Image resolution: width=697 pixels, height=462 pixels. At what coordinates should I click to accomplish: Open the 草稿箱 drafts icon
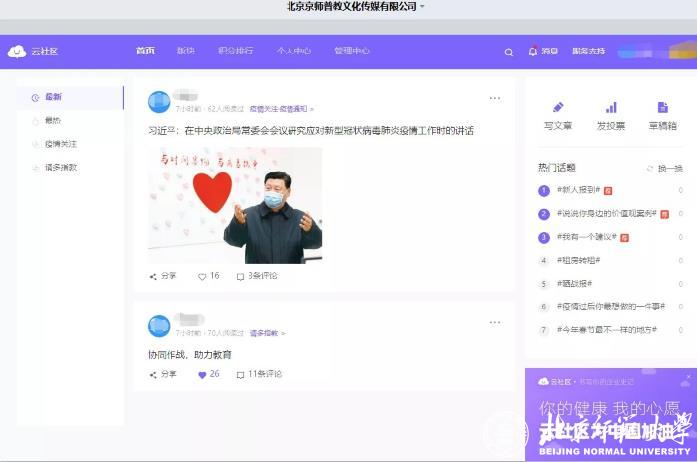click(662, 108)
